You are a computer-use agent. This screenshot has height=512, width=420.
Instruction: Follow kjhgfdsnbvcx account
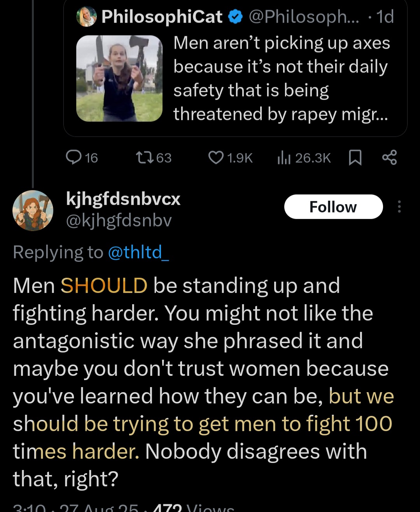pyautogui.click(x=333, y=207)
